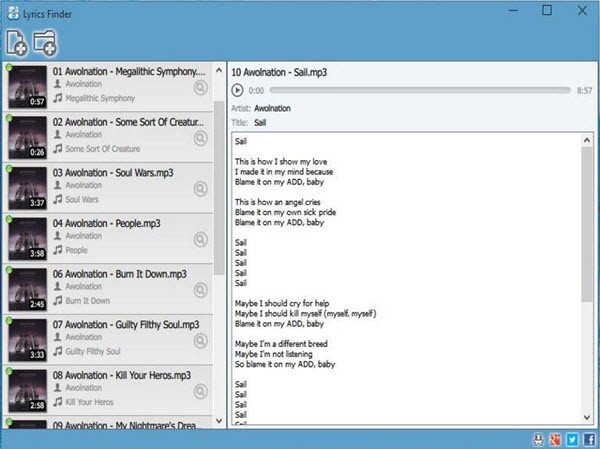
Task: Select '06 Awolnation - Burn It Down.mp3' title
Action: (119, 274)
